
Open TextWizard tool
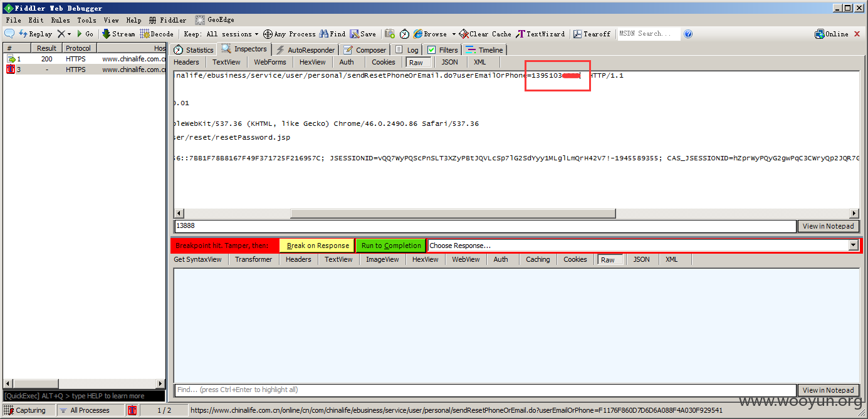point(540,34)
